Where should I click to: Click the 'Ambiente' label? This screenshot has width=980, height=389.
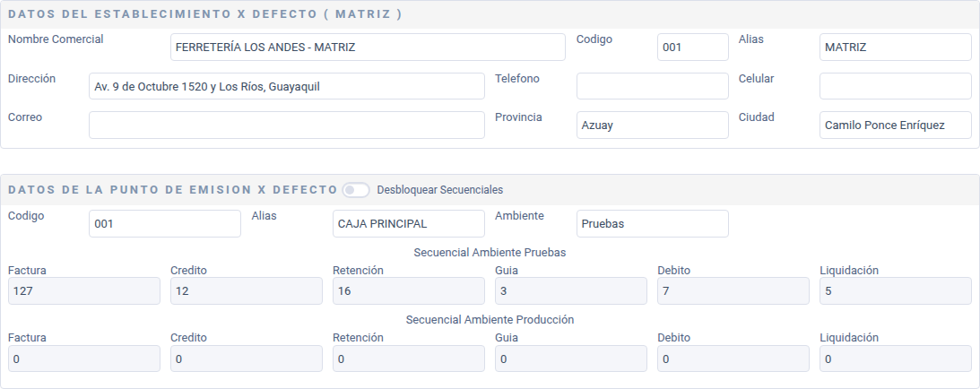(x=519, y=216)
